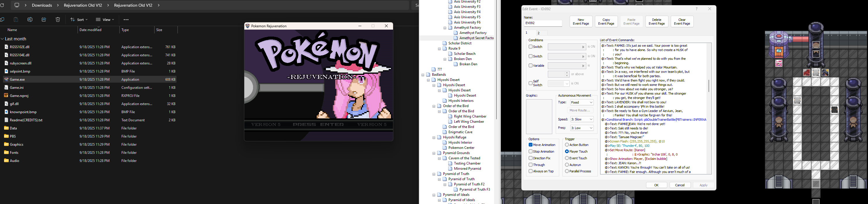Collapse the Badlands tree node
The width and height of the screenshot is (868, 204).
(x=423, y=75)
